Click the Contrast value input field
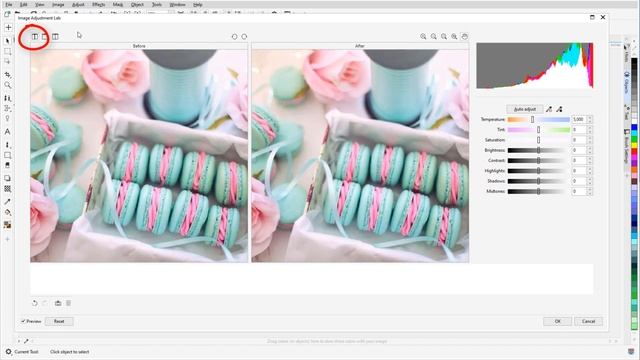 579,160
